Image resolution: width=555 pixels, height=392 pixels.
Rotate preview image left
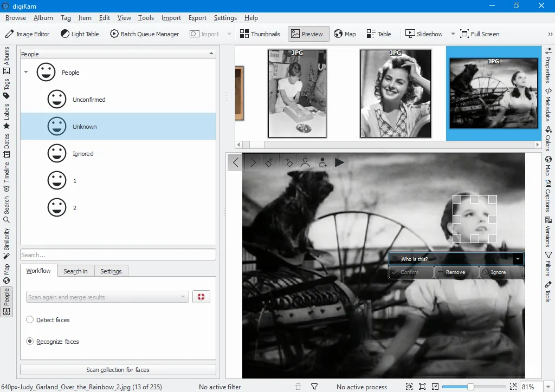point(270,162)
